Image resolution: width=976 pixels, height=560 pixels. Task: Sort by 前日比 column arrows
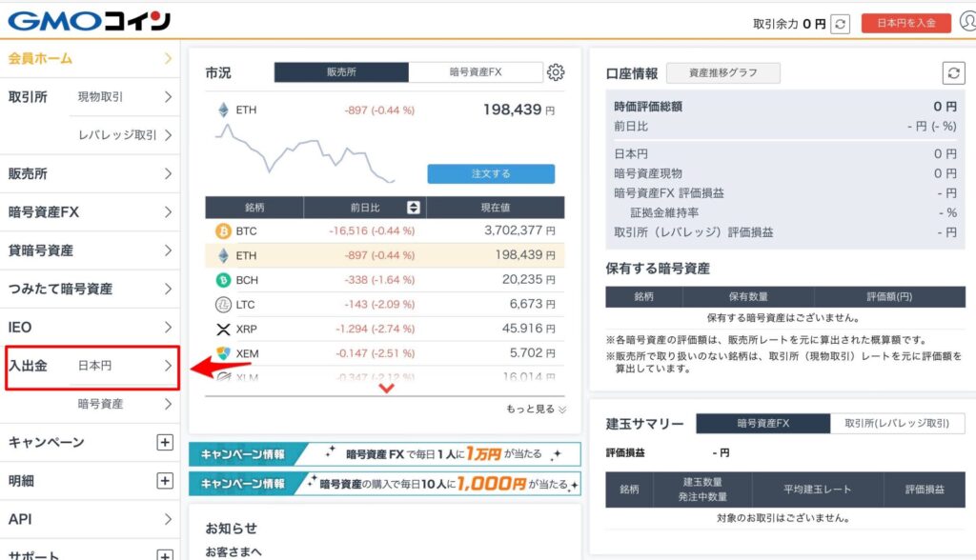(414, 208)
